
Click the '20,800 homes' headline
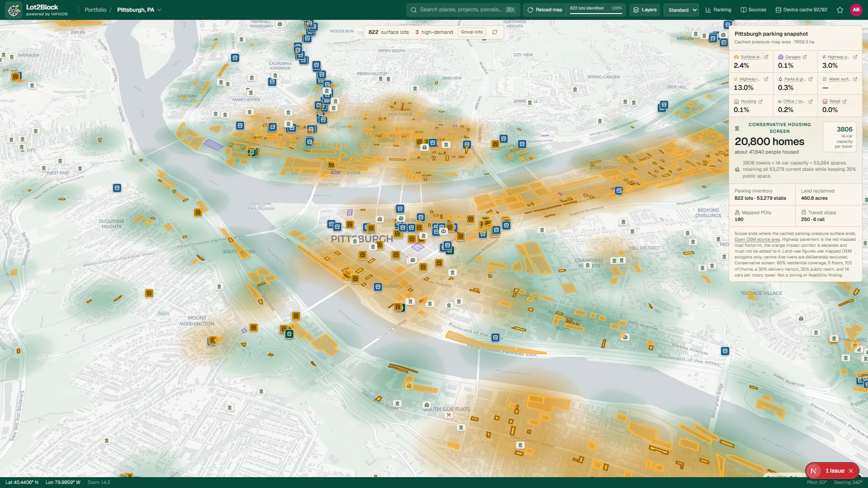pos(769,141)
